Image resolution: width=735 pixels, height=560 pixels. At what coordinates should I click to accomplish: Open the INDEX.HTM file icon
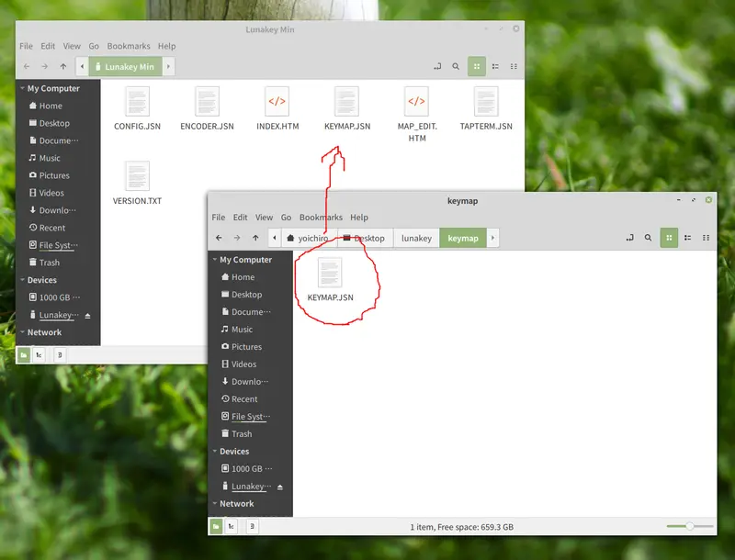click(277, 102)
